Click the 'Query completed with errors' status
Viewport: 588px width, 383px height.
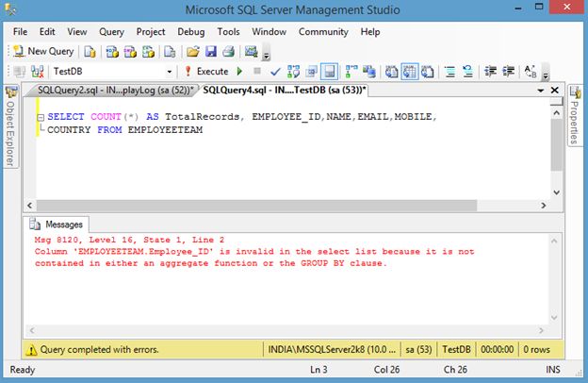point(99,350)
